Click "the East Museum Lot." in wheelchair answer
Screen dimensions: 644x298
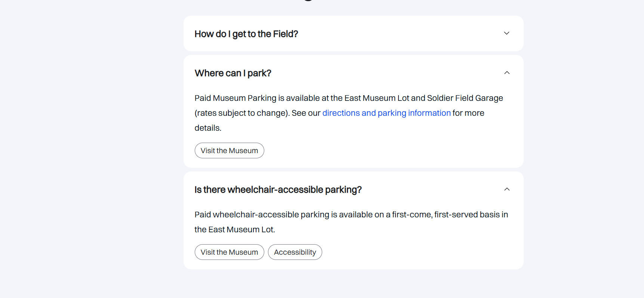pos(234,230)
